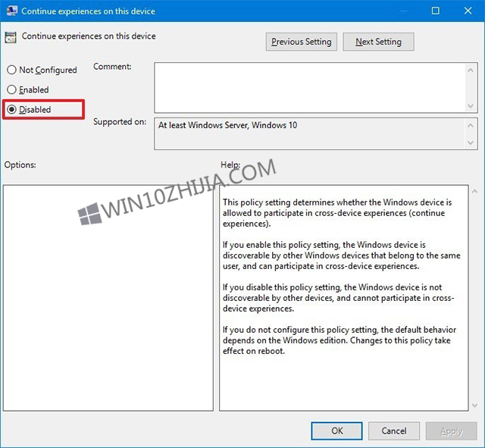Close the Continue experiences dialog
The height and width of the screenshot is (448, 485).
click(468, 11)
